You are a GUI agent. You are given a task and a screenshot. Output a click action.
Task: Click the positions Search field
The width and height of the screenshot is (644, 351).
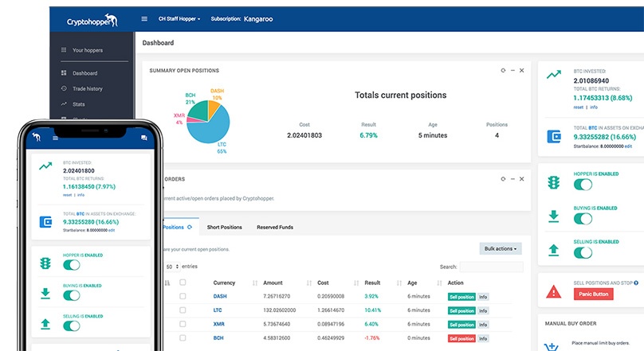coord(491,267)
